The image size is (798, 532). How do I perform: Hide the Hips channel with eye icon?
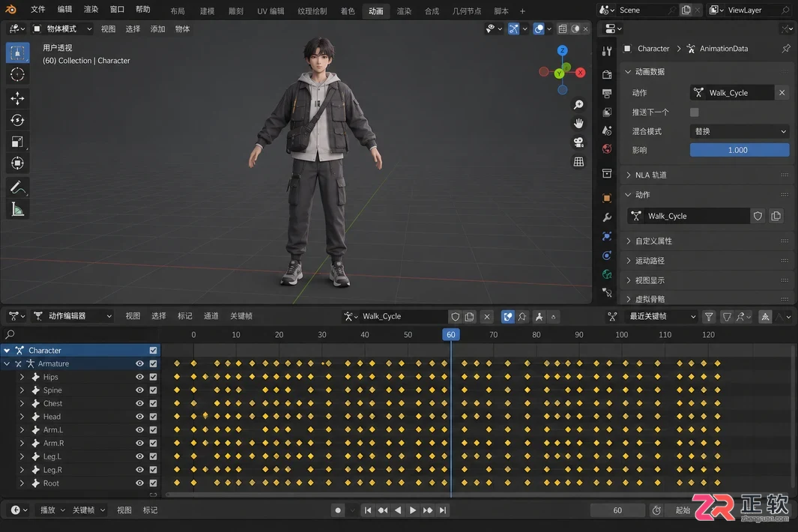tap(139, 377)
